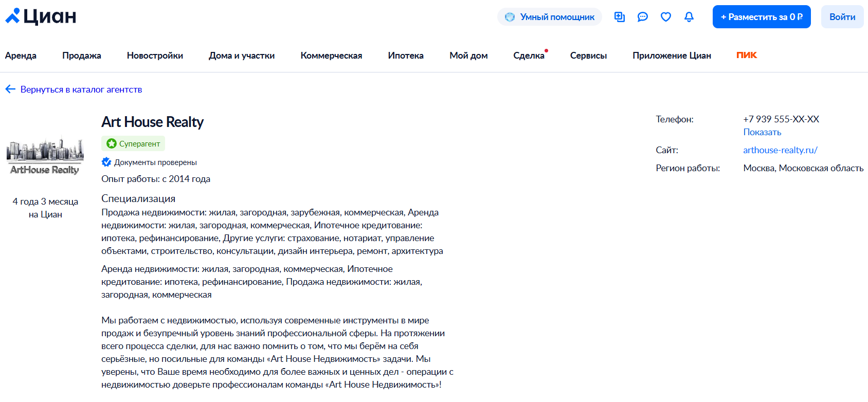Open the Сервисы menu item

588,56
